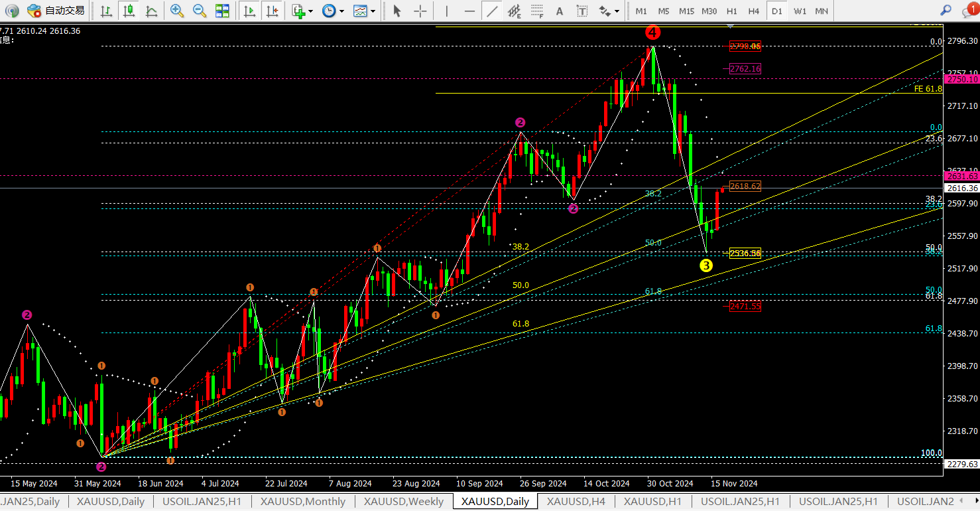Toggle the chart shift button
This screenshot has width=980, height=511.
click(271, 11)
